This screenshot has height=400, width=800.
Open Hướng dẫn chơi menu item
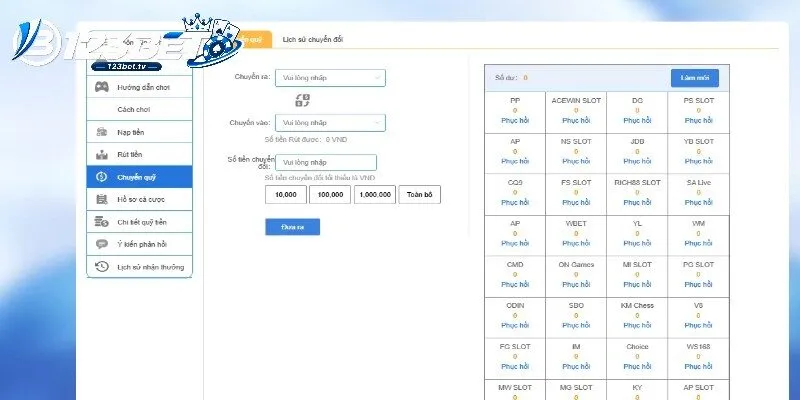pos(139,87)
